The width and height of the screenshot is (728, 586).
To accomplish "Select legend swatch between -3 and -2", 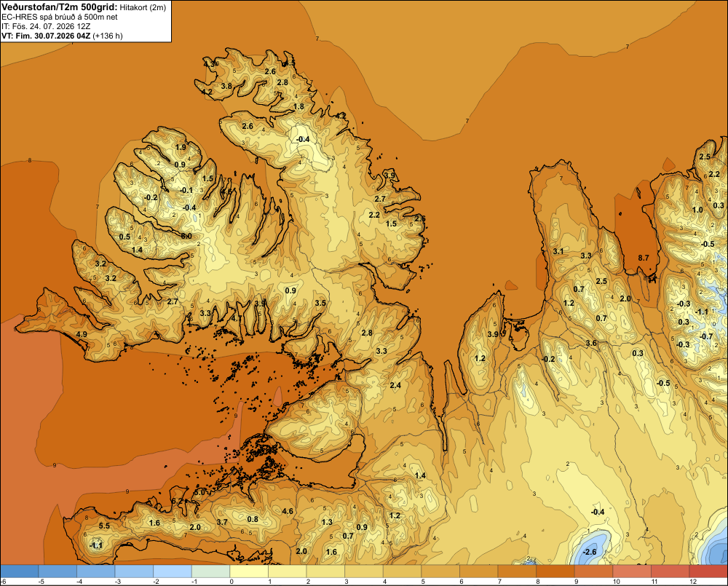I will 134,571.
